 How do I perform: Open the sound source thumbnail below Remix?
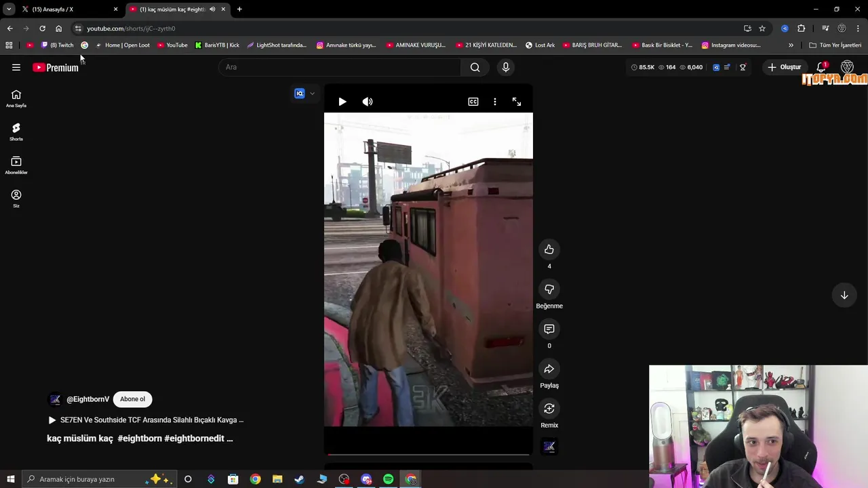(x=549, y=447)
